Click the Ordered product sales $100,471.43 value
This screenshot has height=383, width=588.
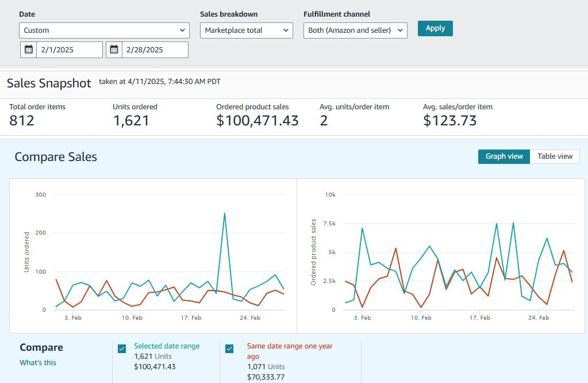(258, 120)
